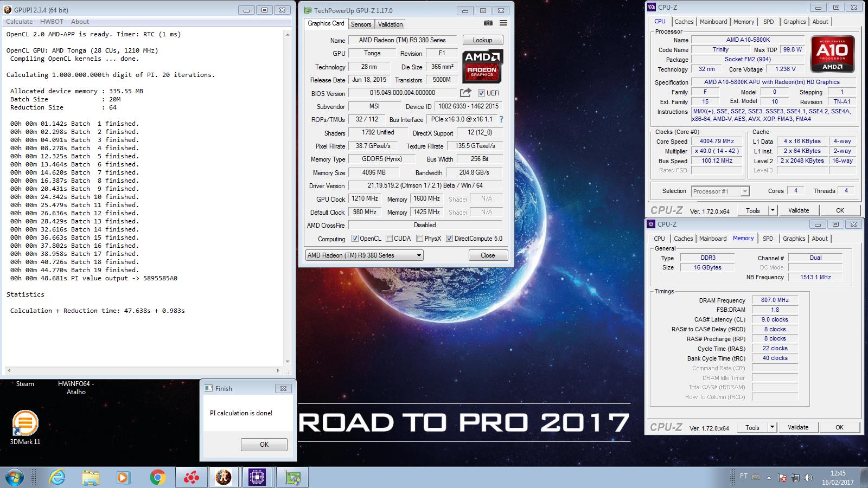Launch Internet Explorer from the taskbar
868x488 pixels.
57,477
